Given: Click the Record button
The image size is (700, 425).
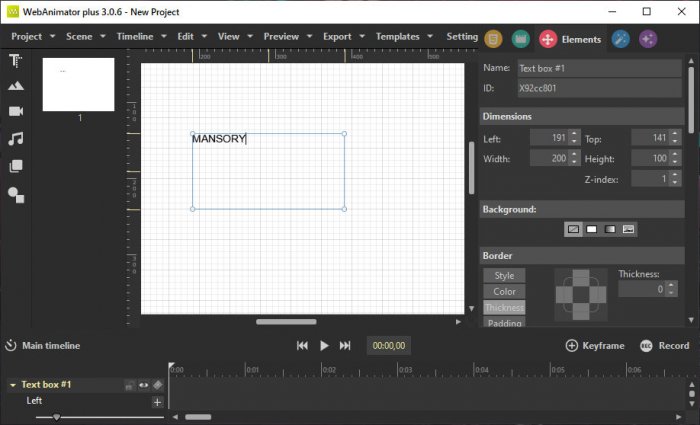Looking at the screenshot, I should [665, 346].
